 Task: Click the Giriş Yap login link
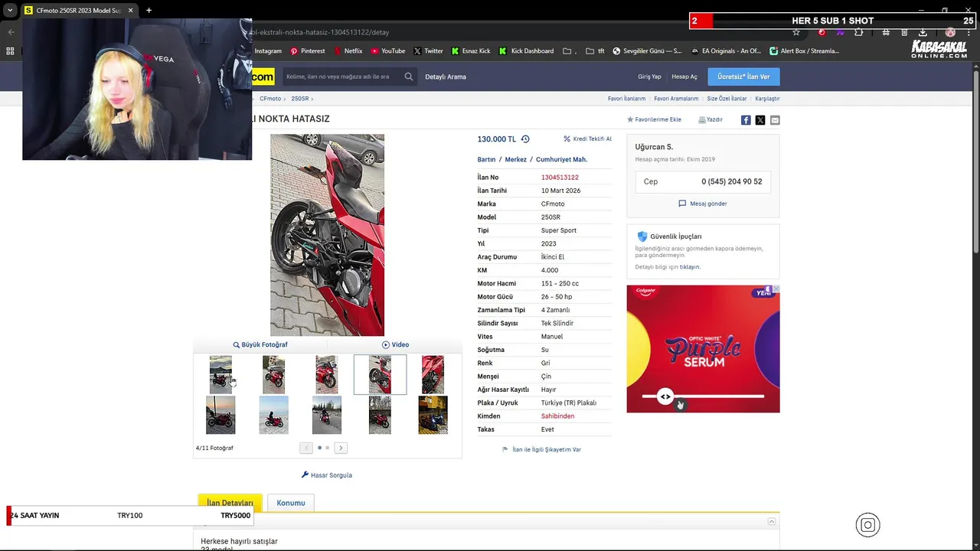click(649, 77)
